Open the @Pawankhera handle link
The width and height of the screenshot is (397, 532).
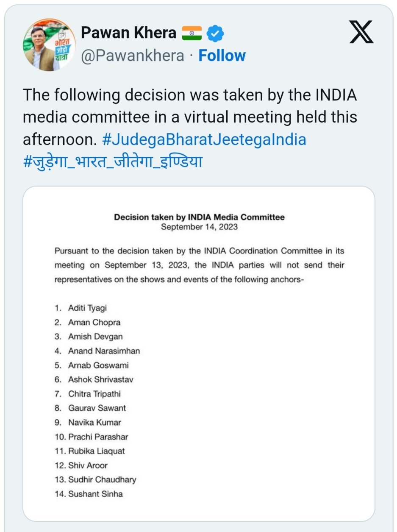tap(132, 56)
